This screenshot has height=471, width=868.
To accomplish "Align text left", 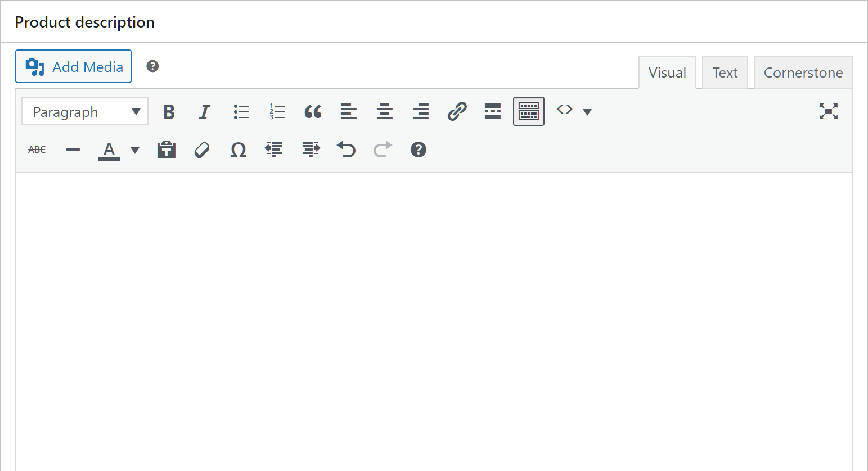I will 349,111.
